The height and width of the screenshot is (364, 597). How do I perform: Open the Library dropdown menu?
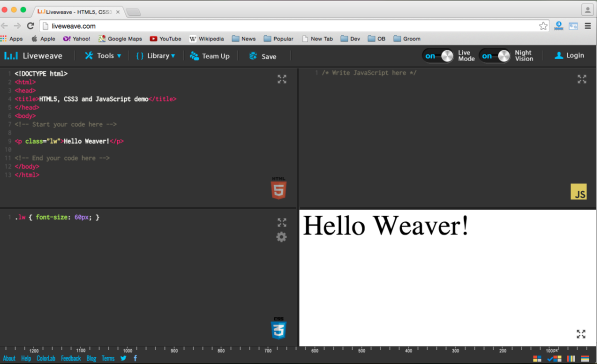click(x=156, y=56)
